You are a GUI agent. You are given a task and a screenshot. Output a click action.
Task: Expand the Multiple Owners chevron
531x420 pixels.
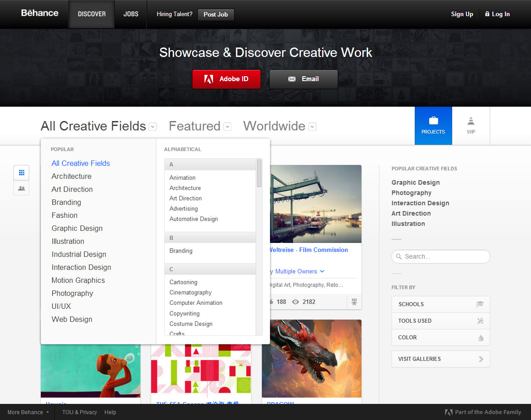point(322,272)
